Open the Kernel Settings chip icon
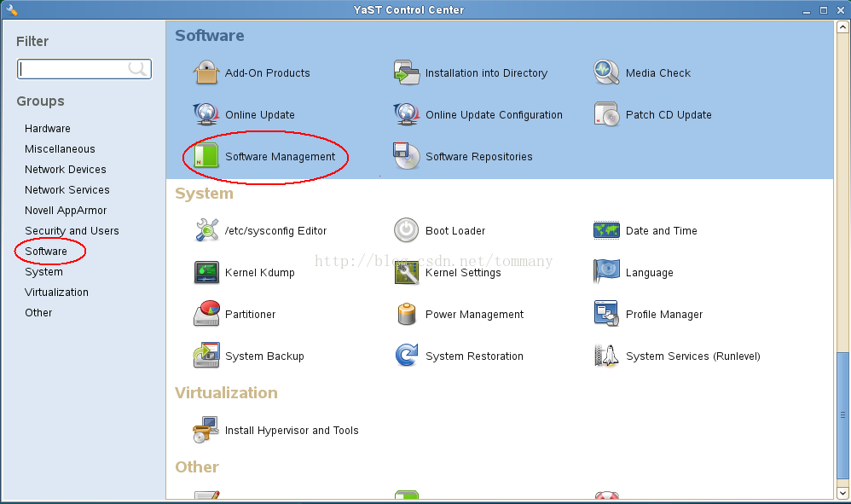The height and width of the screenshot is (504, 851). (407, 272)
